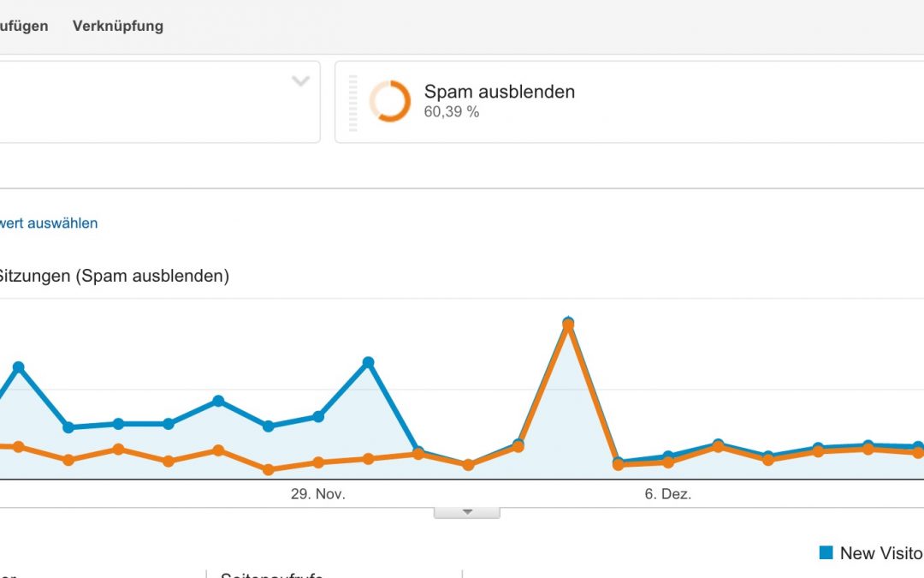924x578 pixels.
Task: Click the leftmost blue spike data point
Action: point(19,366)
